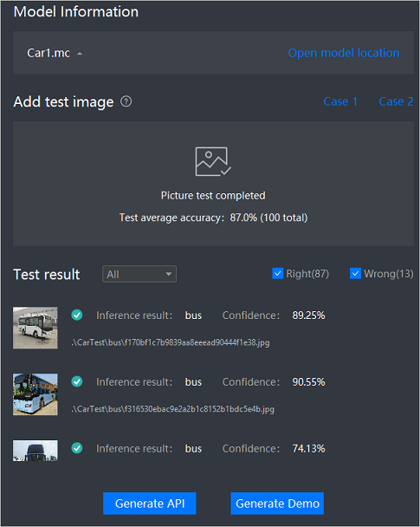
Task: Click the green check icon for 74.13% result
Action: pyautogui.click(x=77, y=448)
